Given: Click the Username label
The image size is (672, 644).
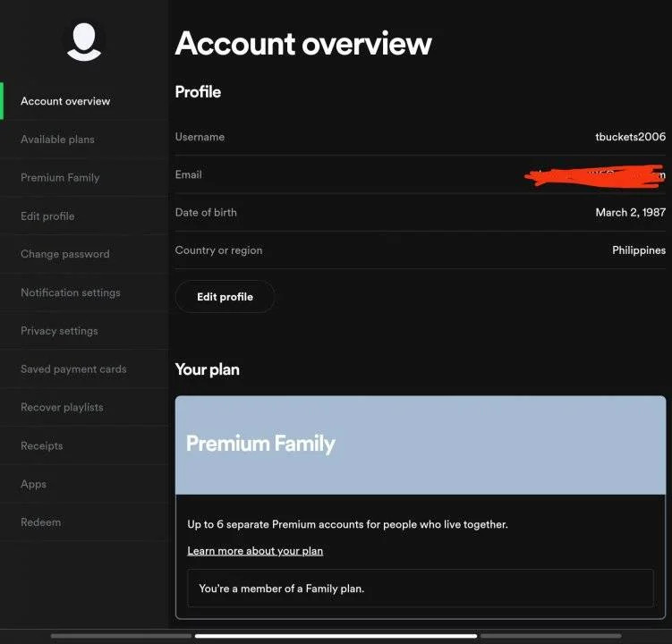Looking at the screenshot, I should coord(200,137).
